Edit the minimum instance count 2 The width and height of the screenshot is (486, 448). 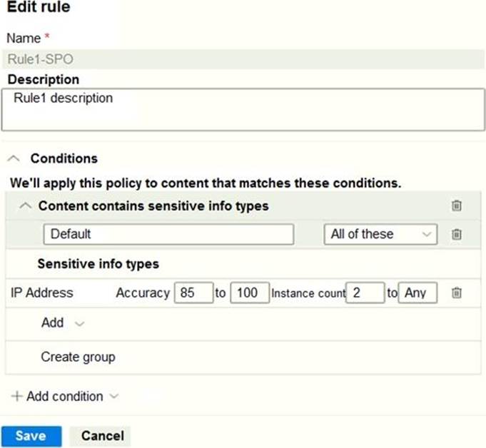point(365,292)
